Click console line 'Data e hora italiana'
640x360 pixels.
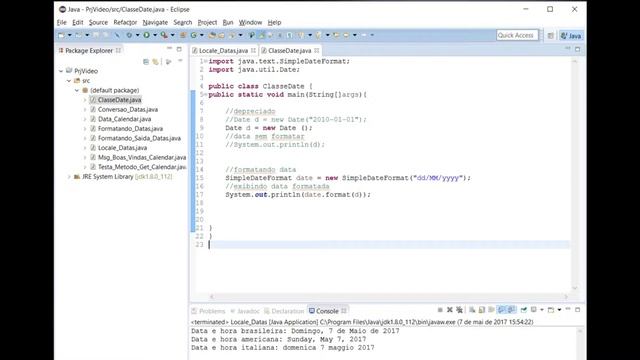(282, 348)
